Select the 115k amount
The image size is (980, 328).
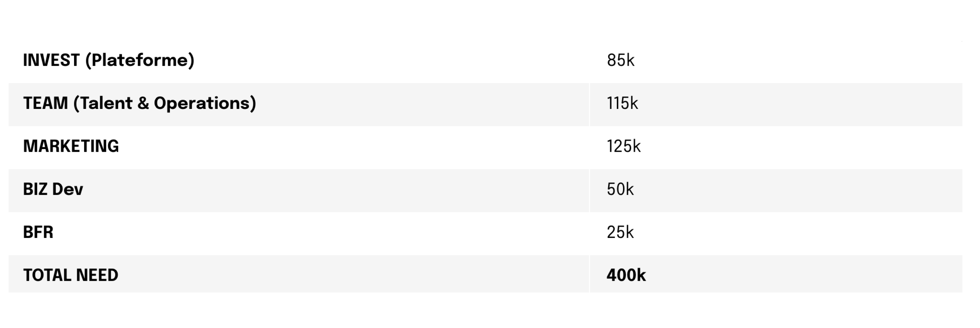pyautogui.click(x=622, y=103)
